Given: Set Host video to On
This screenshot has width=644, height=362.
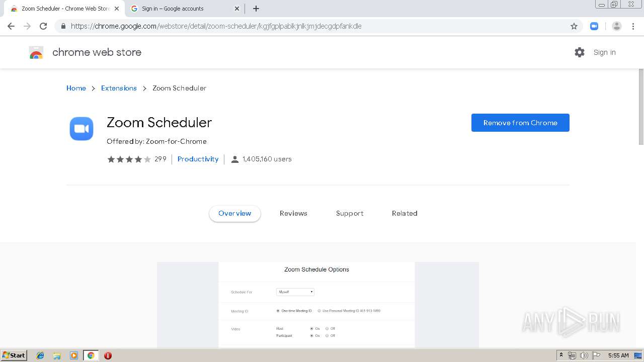Looking at the screenshot, I should [311, 329].
